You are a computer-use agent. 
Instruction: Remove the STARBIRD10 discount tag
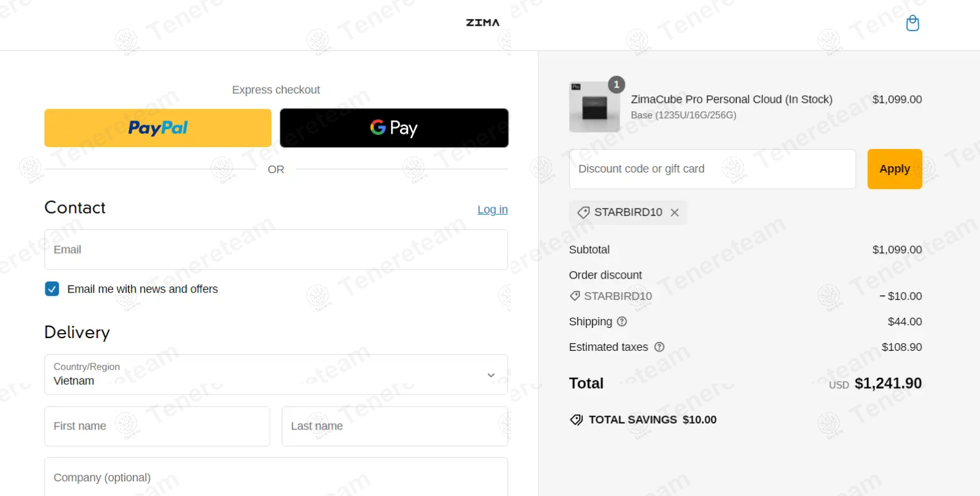click(675, 213)
